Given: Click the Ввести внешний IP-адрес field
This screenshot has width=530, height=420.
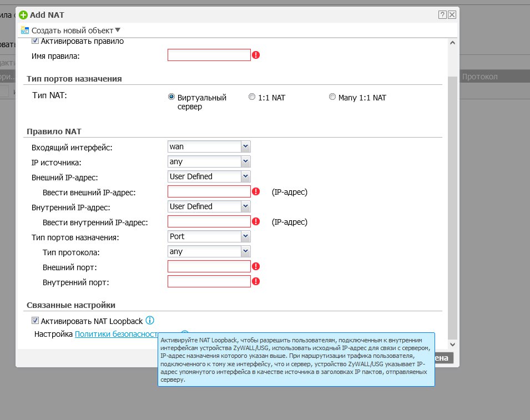Looking at the screenshot, I should [209, 191].
